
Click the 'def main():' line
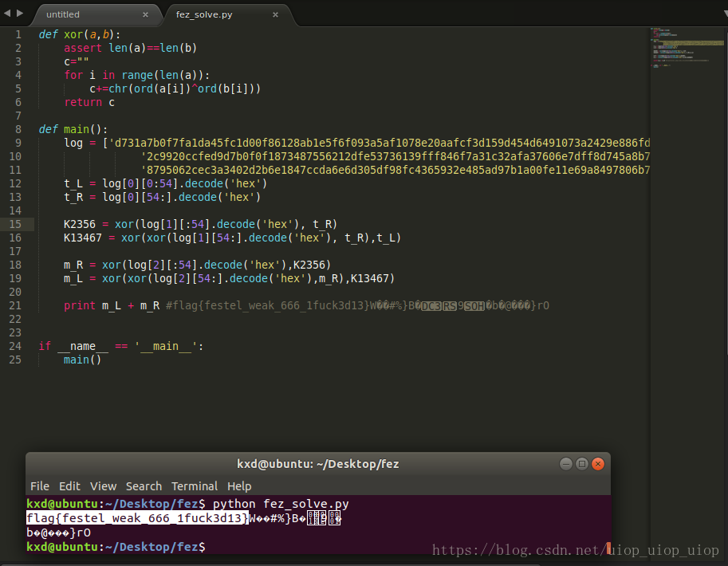(x=73, y=129)
